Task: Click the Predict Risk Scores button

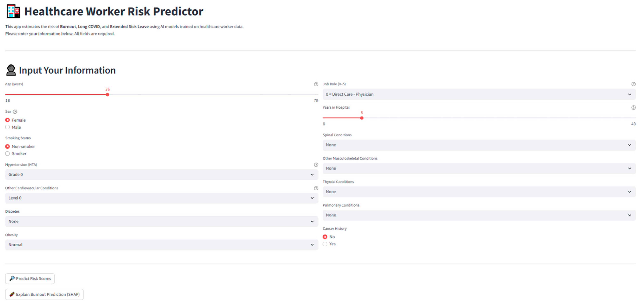Action: pos(30,279)
